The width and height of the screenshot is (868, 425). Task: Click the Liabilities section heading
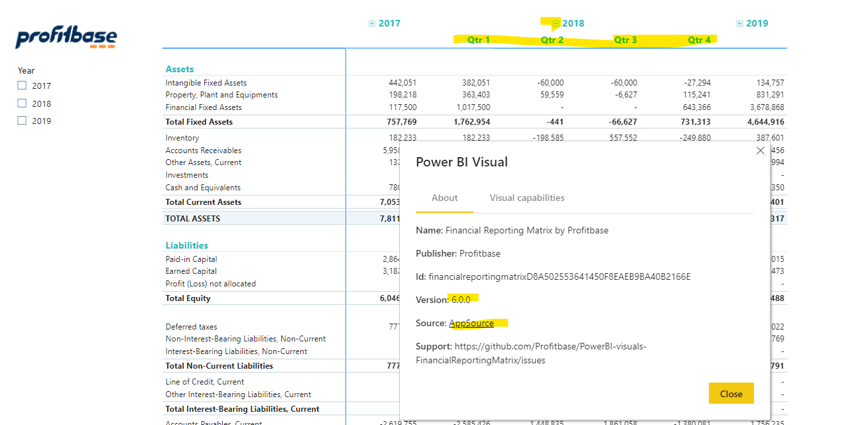point(187,245)
